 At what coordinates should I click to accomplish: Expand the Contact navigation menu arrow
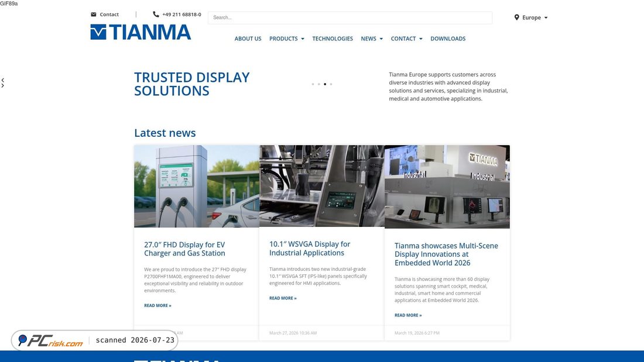[x=420, y=39]
